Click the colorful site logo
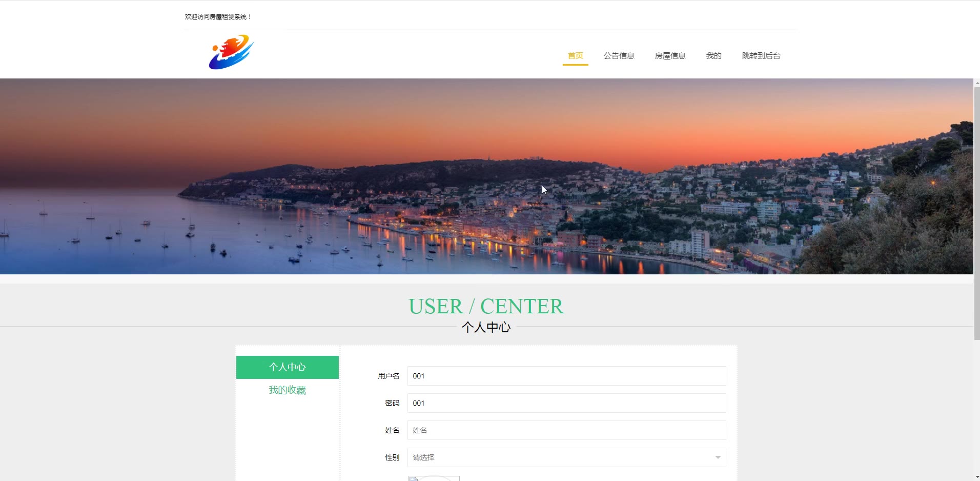980x481 pixels. click(x=231, y=52)
